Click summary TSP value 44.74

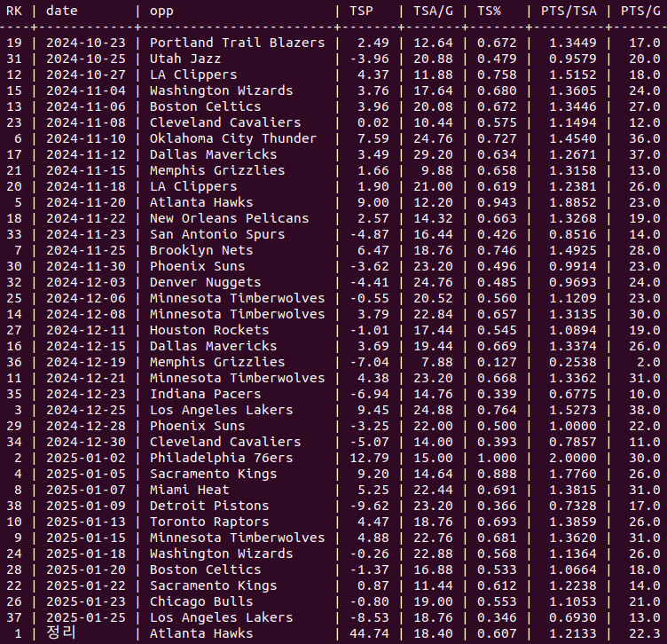(x=369, y=633)
